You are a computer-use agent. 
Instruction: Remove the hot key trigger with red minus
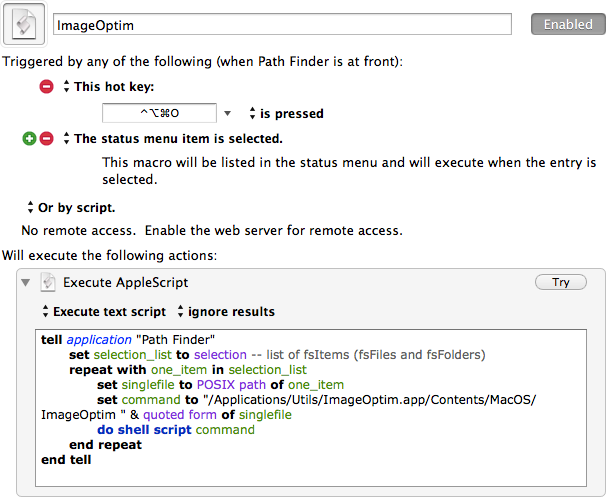46,86
